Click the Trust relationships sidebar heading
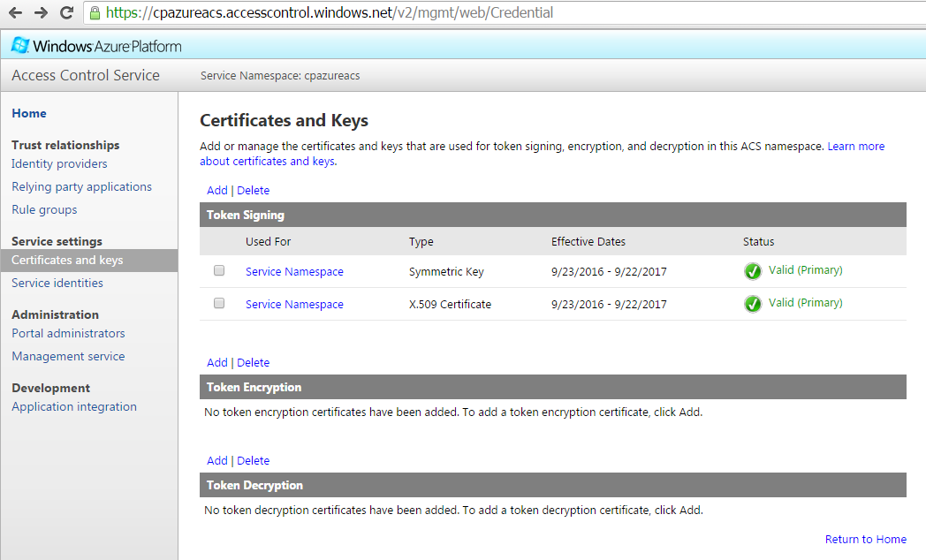 click(x=65, y=145)
